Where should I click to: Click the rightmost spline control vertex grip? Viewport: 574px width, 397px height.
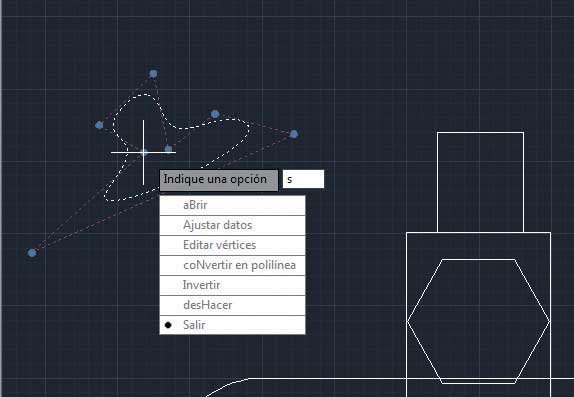tap(294, 134)
